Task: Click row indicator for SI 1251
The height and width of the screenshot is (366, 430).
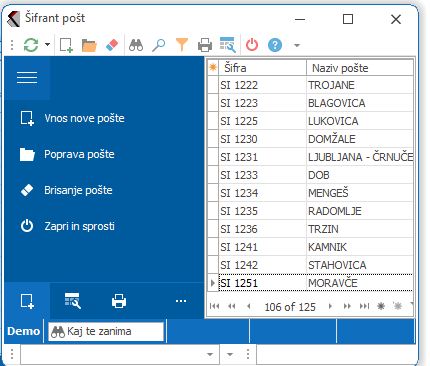Action: (213, 283)
